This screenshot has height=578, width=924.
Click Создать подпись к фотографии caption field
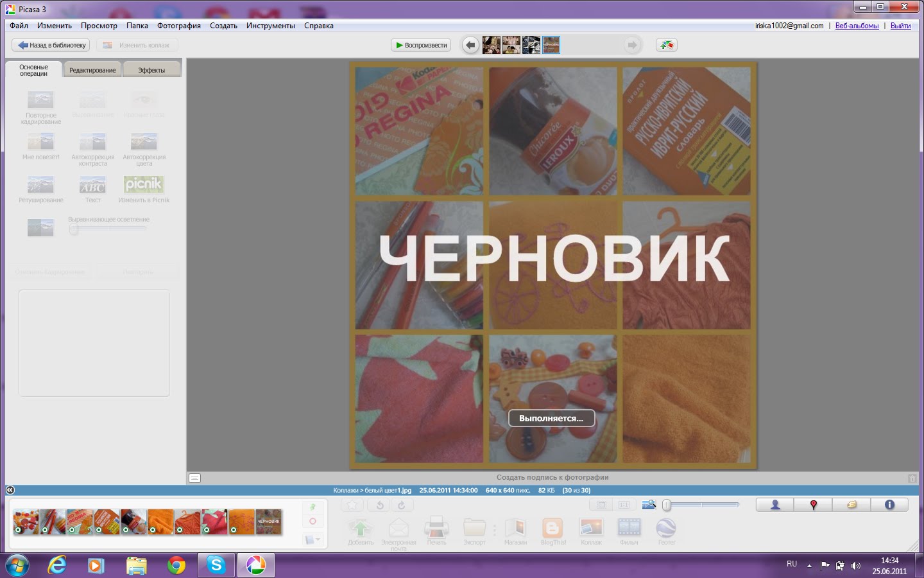552,478
